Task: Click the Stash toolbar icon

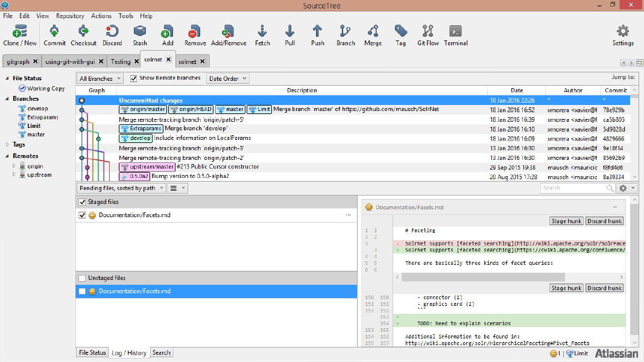Action: 140,35
